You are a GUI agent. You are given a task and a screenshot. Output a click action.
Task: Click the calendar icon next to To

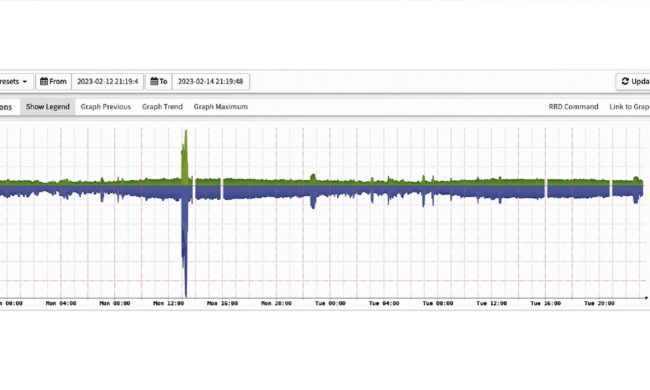154,81
